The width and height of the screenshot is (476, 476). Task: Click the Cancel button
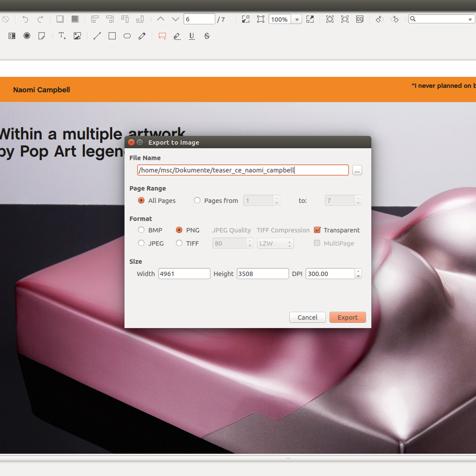(307, 317)
